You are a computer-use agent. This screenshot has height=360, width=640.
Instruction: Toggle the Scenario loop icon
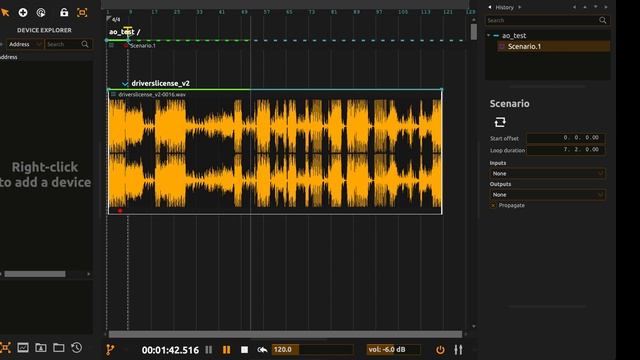500,122
